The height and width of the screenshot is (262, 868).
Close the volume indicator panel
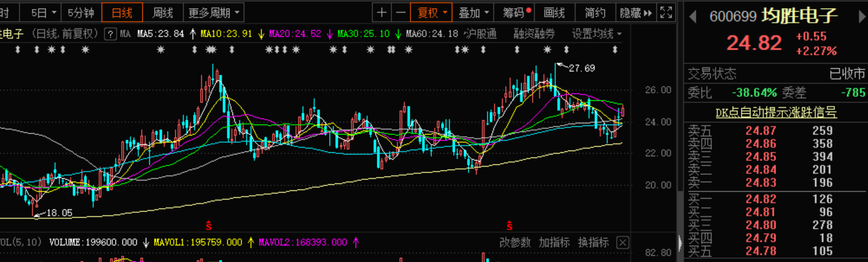click(x=622, y=243)
